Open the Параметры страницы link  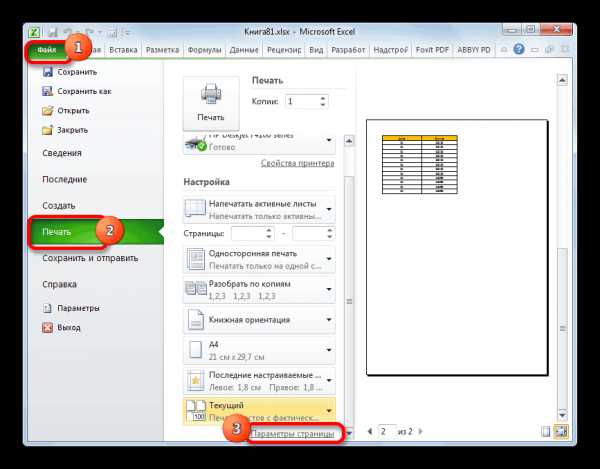[x=292, y=434]
